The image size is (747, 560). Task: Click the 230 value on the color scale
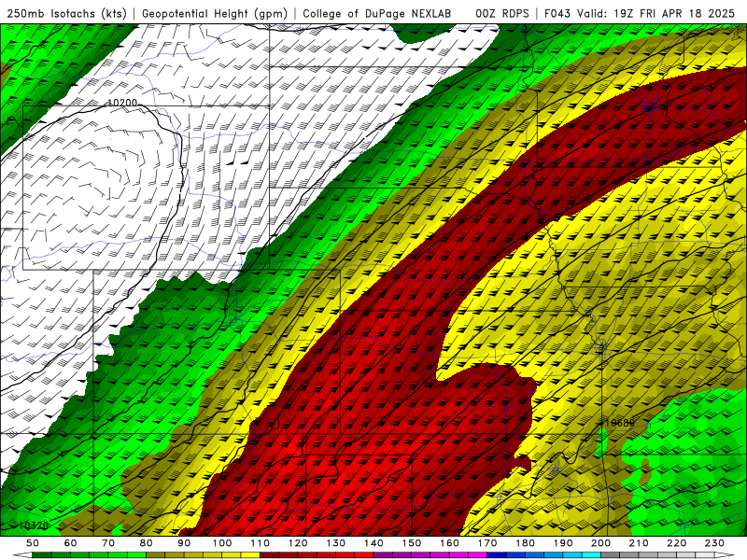click(714, 543)
